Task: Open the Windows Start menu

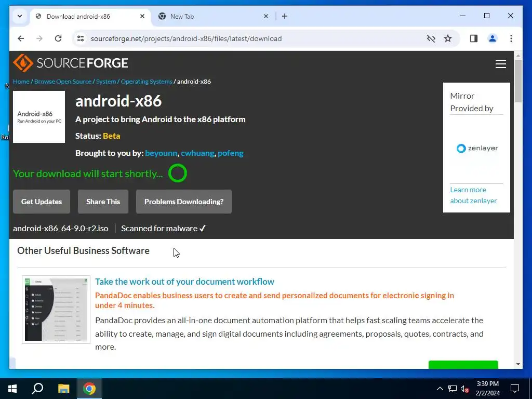Action: tap(12, 389)
